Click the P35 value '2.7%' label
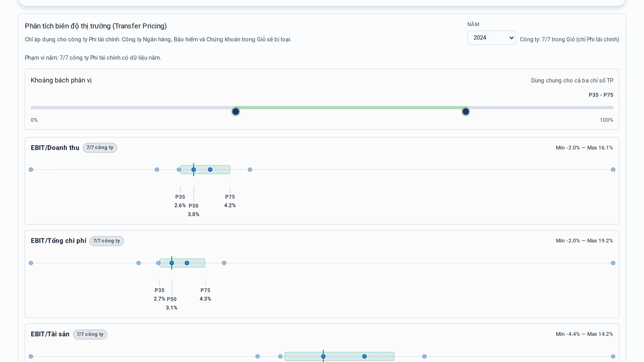 click(x=160, y=299)
